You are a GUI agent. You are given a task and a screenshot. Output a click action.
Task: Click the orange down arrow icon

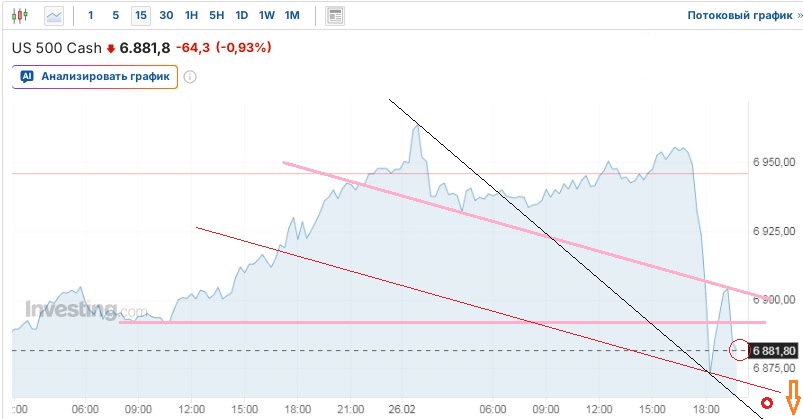[x=792, y=394]
